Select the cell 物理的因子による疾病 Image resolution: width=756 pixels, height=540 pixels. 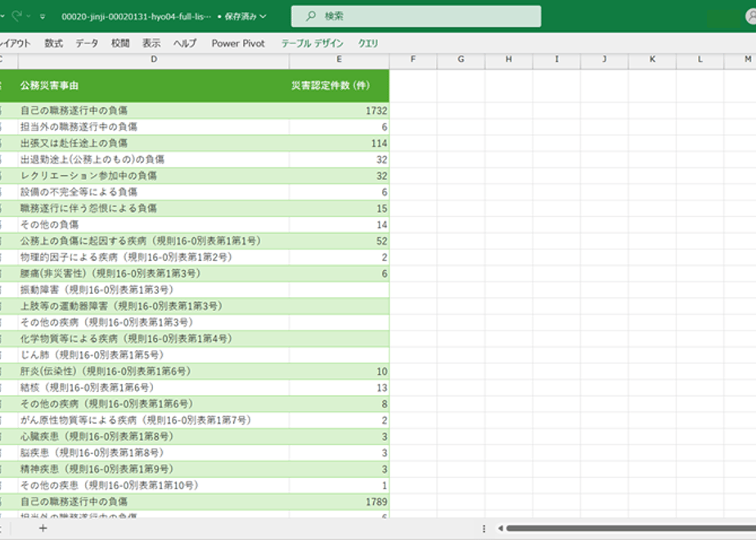pyautogui.click(x=154, y=257)
